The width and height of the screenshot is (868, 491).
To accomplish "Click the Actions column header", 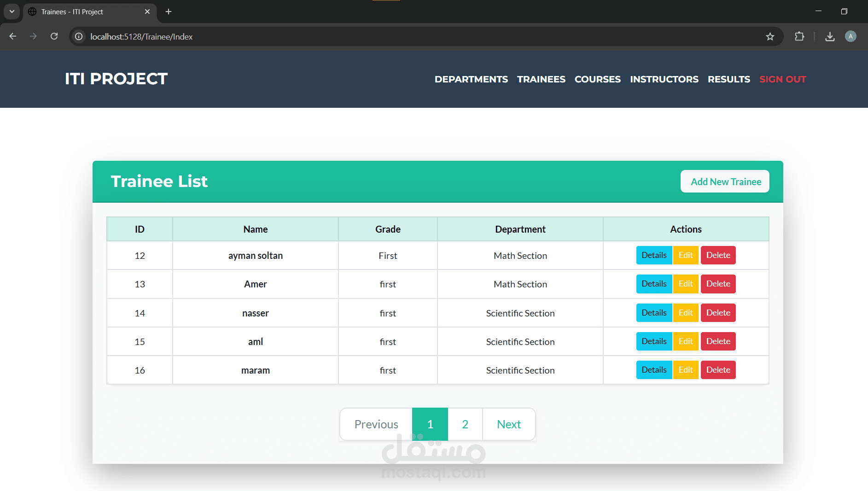I will 686,229.
